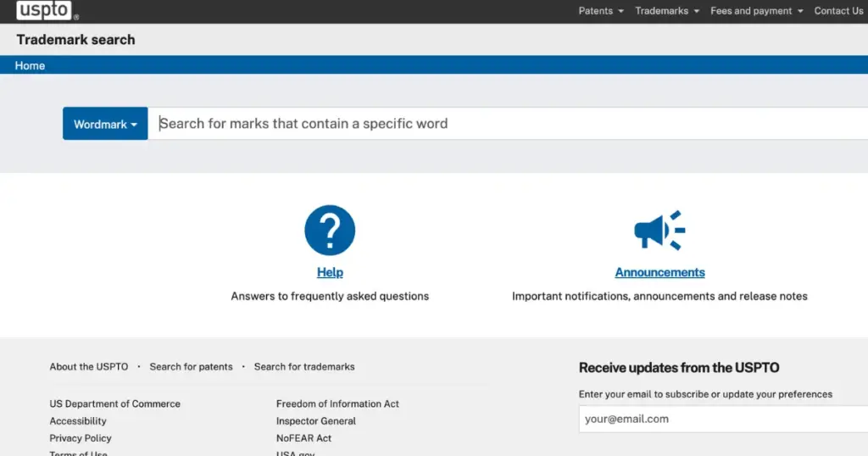868x456 pixels.
Task: Focus the trademark word search field
Action: click(x=508, y=124)
